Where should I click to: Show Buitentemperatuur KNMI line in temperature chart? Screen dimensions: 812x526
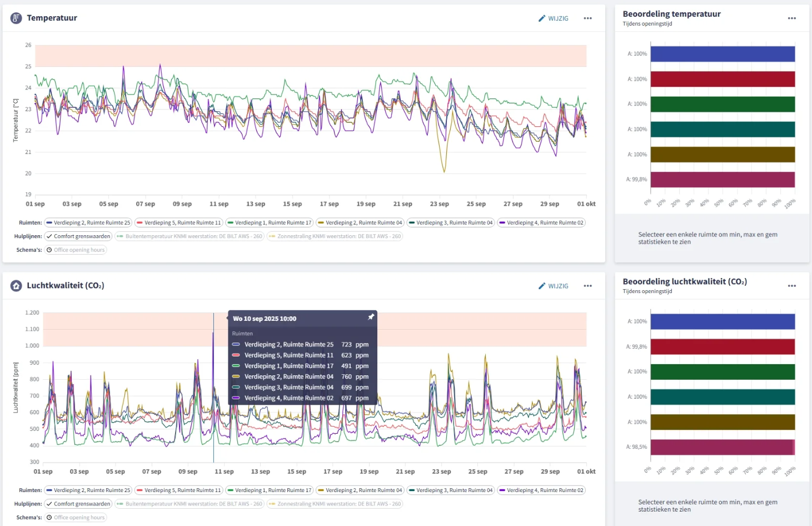pyautogui.click(x=190, y=236)
